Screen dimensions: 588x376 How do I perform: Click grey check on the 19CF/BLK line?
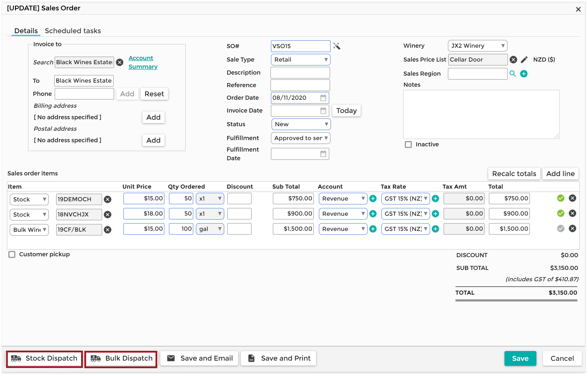560,228
